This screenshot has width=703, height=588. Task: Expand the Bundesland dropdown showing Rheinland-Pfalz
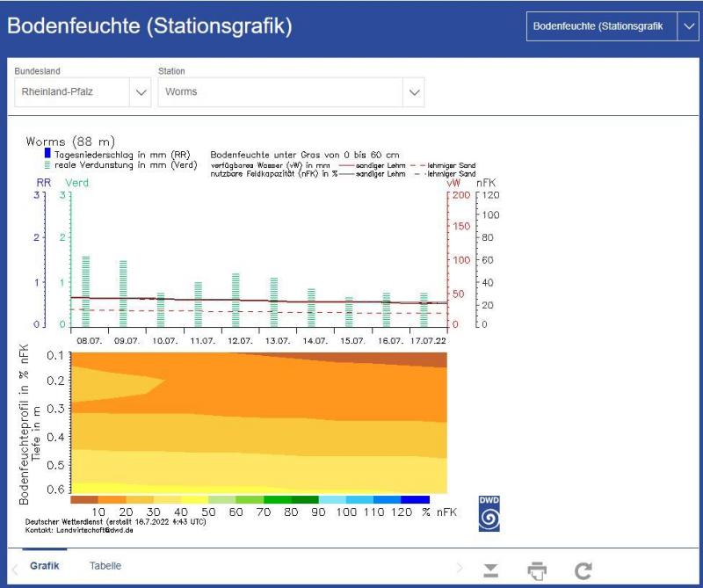[139, 91]
